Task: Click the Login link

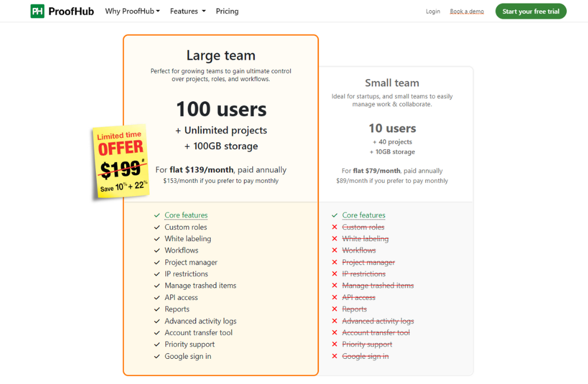Action: (433, 11)
